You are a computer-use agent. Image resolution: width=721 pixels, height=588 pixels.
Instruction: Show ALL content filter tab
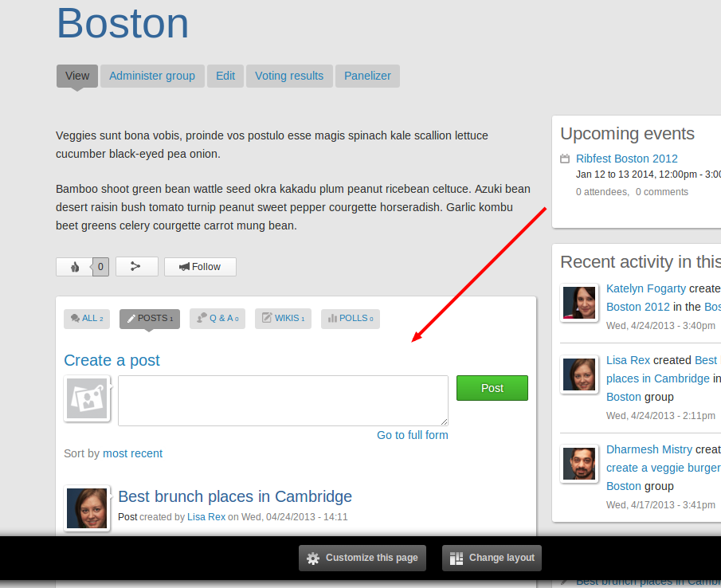coord(87,319)
